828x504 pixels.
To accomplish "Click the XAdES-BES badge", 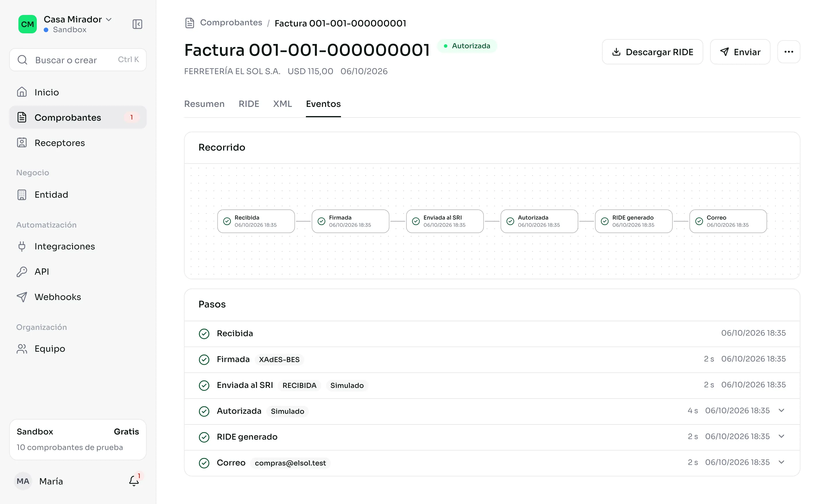I will click(x=279, y=360).
